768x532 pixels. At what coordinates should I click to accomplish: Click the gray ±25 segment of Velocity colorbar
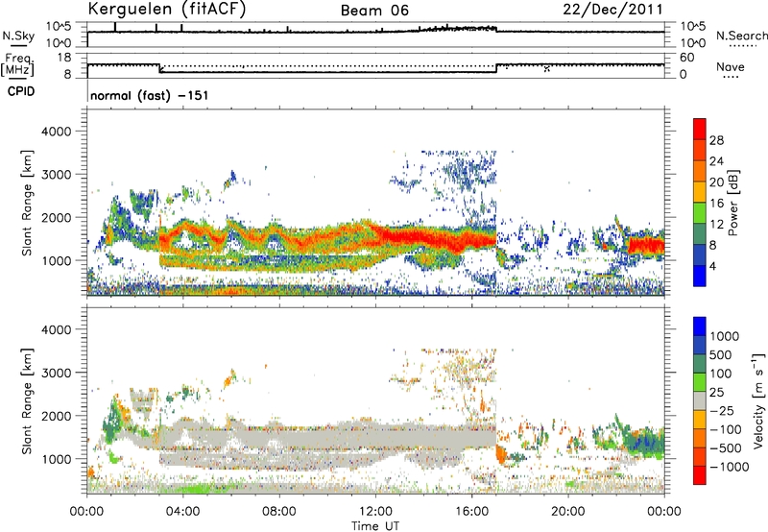(x=700, y=400)
